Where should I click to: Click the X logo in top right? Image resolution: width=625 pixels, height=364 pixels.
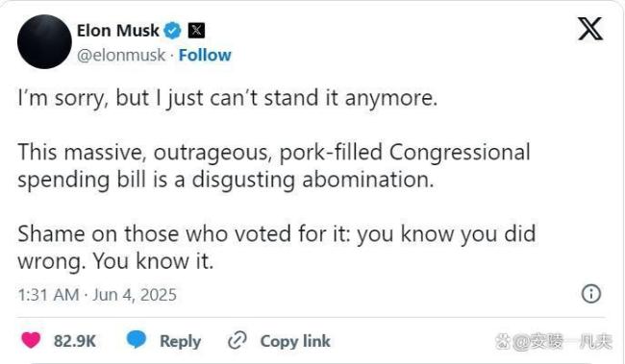tap(590, 28)
